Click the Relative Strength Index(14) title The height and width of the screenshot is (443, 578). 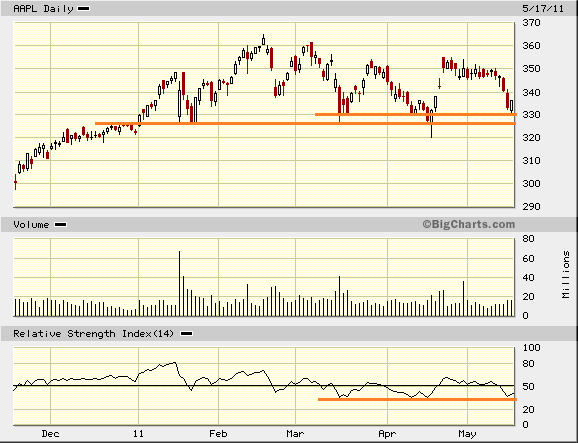[93, 334]
